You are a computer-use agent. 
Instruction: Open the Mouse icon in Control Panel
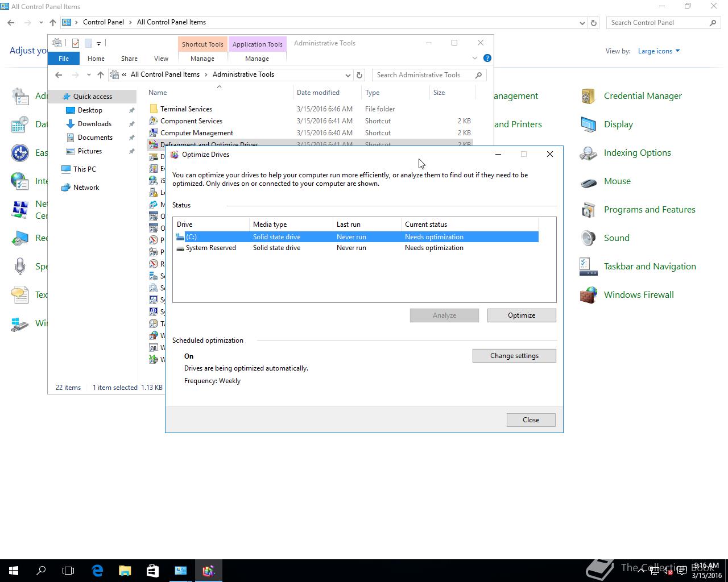[x=588, y=181]
